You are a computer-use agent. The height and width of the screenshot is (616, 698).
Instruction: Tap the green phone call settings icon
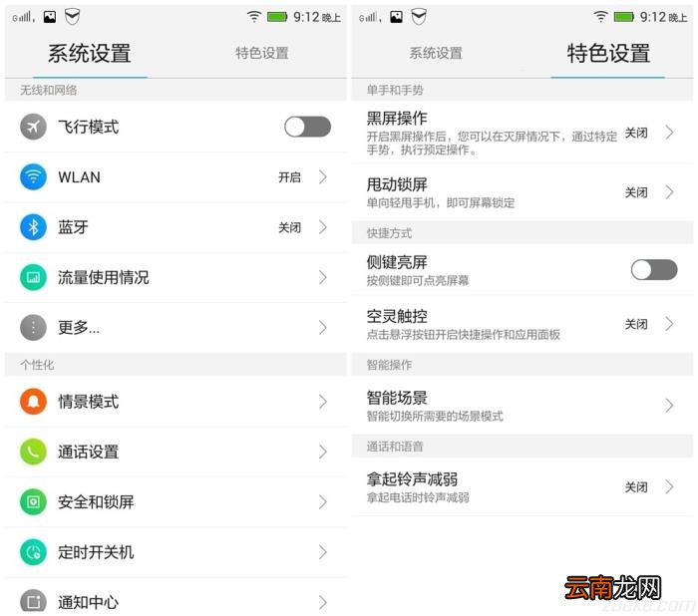pos(33,452)
